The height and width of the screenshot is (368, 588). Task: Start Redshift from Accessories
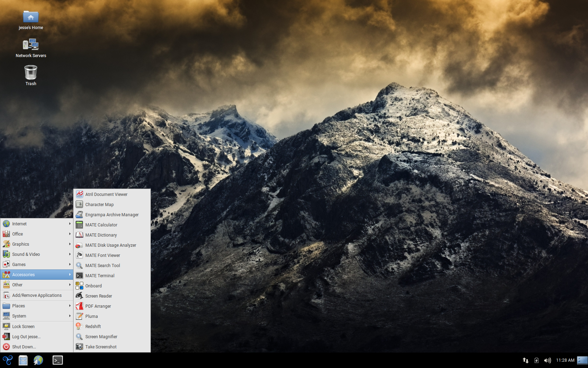pyautogui.click(x=112, y=327)
